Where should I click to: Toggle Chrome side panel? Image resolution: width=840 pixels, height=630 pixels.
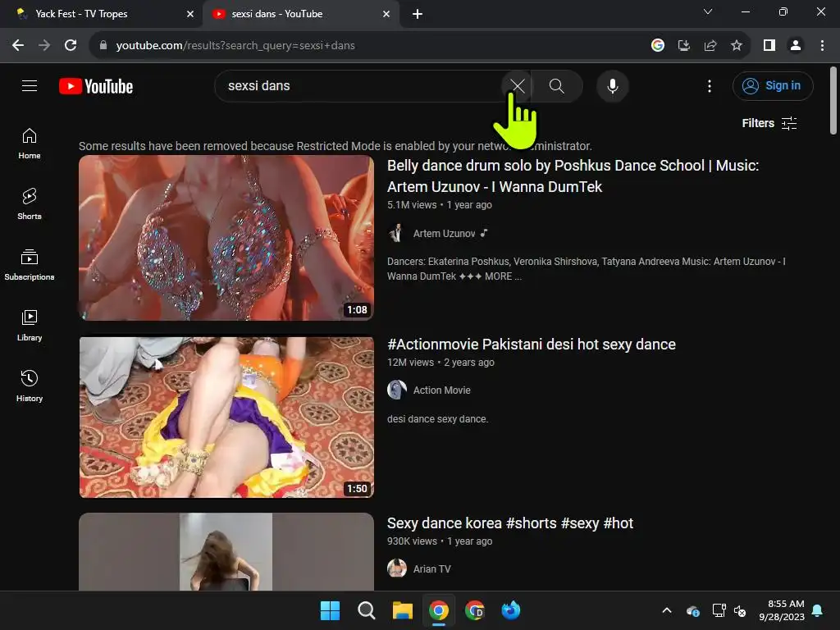pos(769,46)
